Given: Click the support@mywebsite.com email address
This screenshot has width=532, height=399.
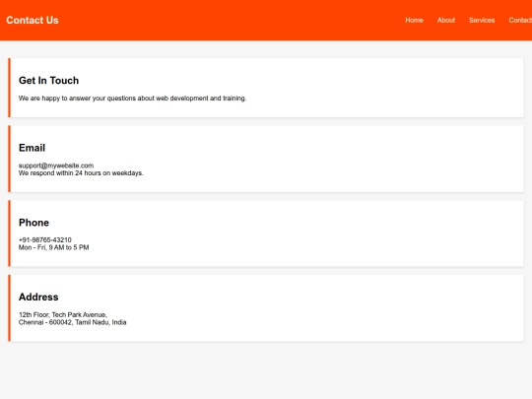Looking at the screenshot, I should pos(56,166).
